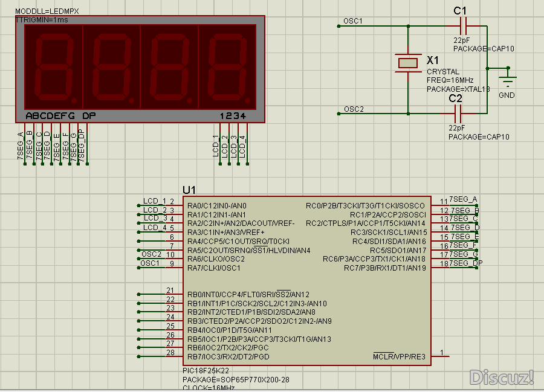The width and height of the screenshot is (544, 392).
Task: Click pin number 1 beside MCLR
Action: [x=442, y=353]
